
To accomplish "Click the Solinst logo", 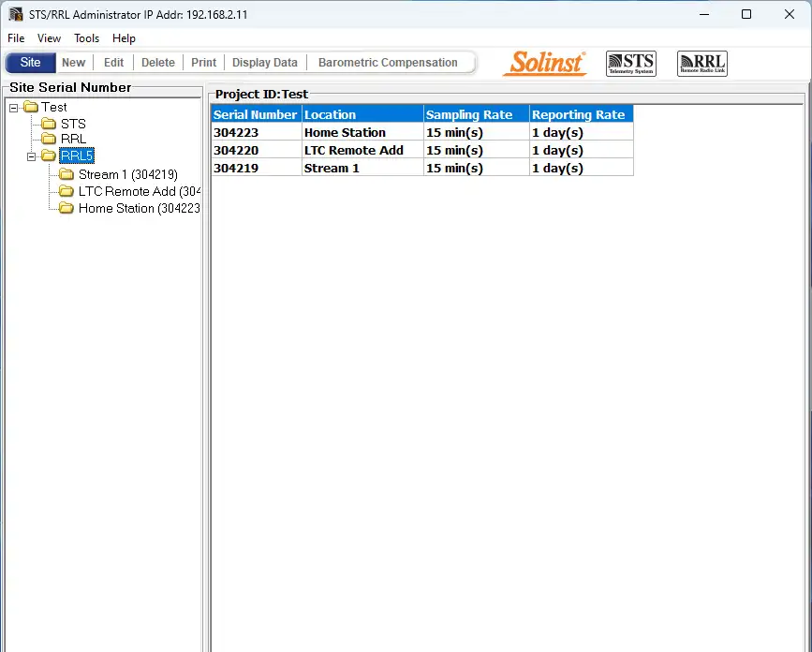I will pos(545,63).
